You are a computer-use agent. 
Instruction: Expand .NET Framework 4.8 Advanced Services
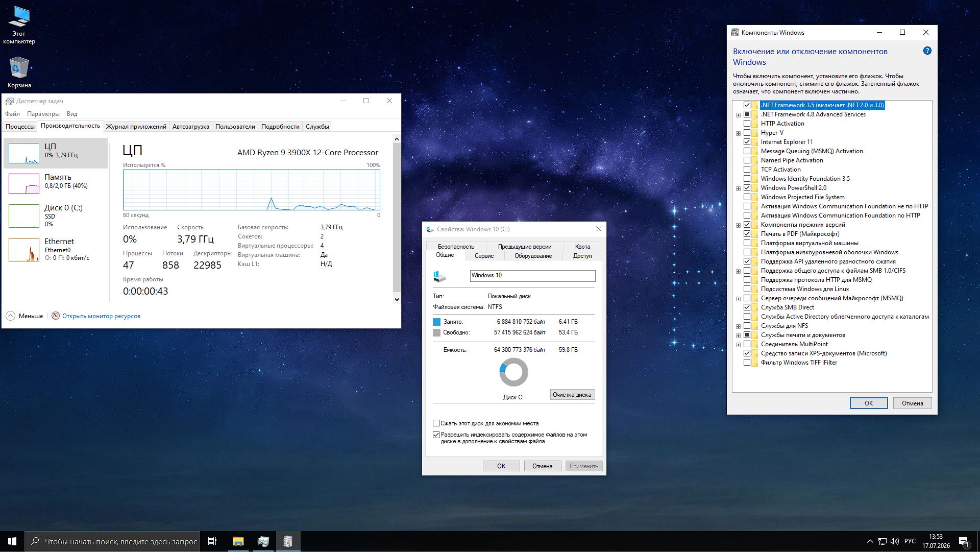[x=738, y=115]
